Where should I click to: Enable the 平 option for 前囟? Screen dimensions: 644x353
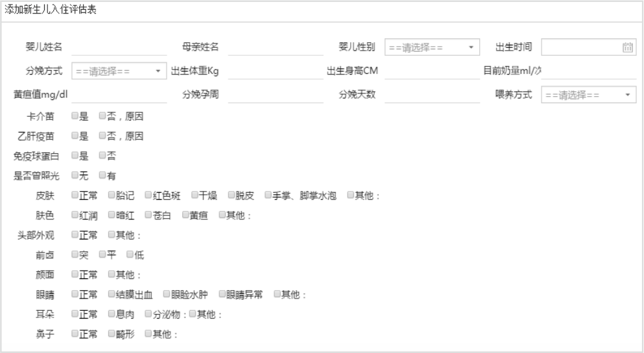[x=102, y=254]
